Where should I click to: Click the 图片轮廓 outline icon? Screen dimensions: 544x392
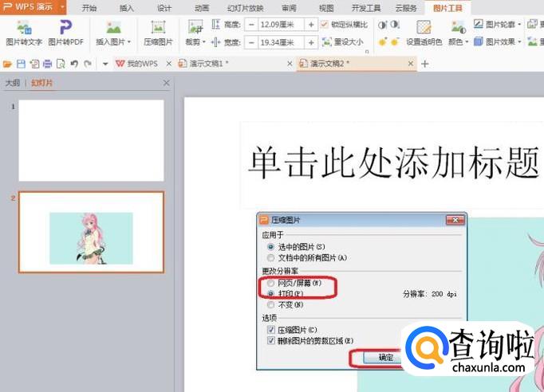coord(478,24)
